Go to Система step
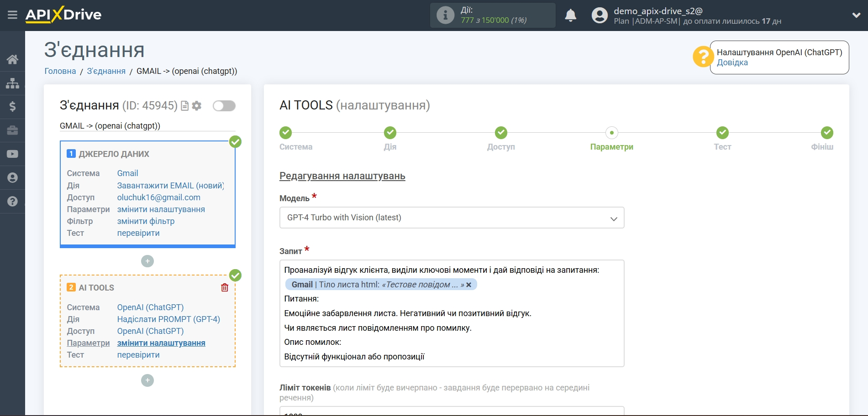 coord(286,133)
